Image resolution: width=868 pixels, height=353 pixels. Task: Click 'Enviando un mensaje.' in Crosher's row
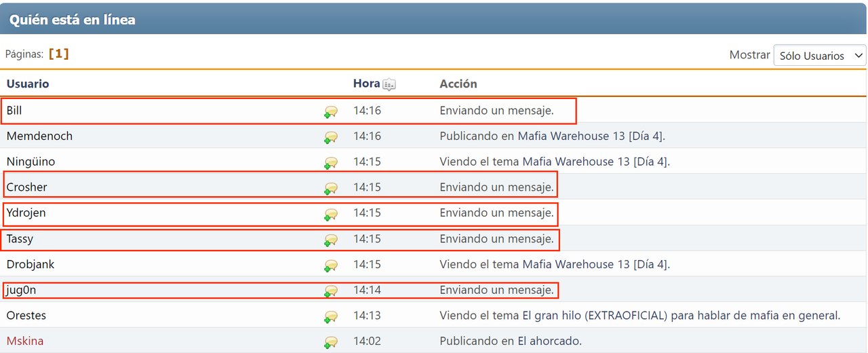pyautogui.click(x=496, y=187)
